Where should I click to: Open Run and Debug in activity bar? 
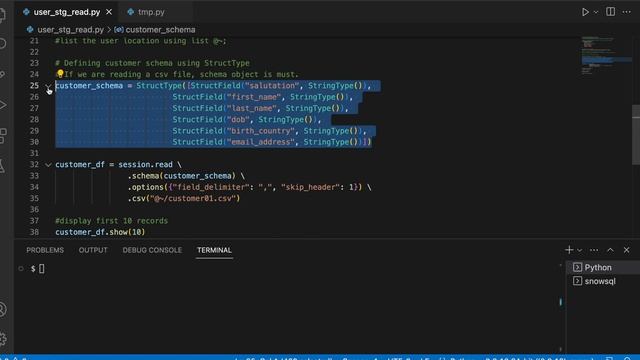(3, 105)
